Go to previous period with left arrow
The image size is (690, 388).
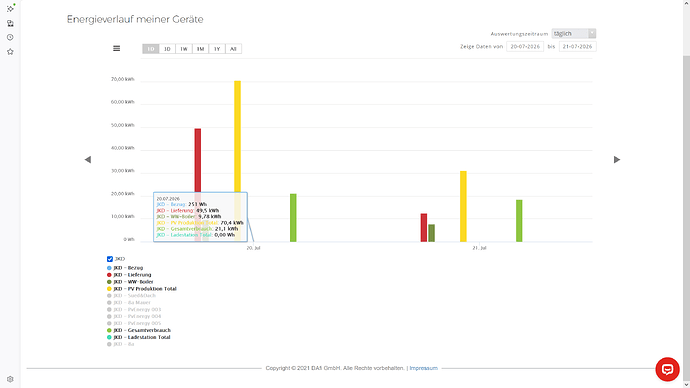click(88, 159)
